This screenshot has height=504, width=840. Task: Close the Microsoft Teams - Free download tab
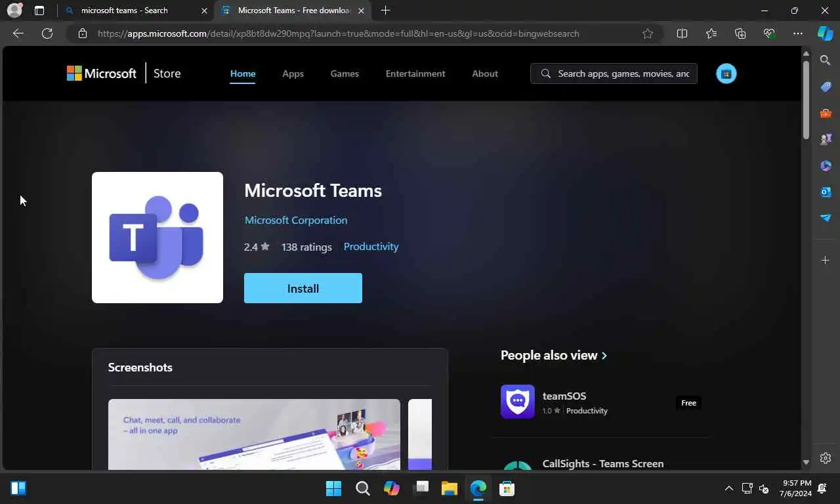361,10
